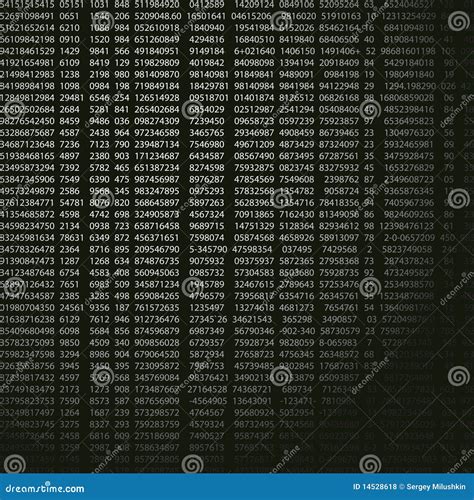Click the spiral watermark beside 05408406

370,110
